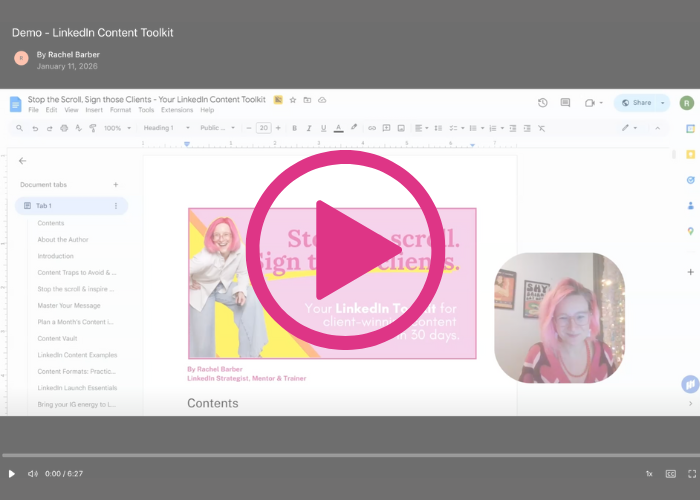
Task: Enter fullscreen mode in the video player
Action: (x=691, y=473)
